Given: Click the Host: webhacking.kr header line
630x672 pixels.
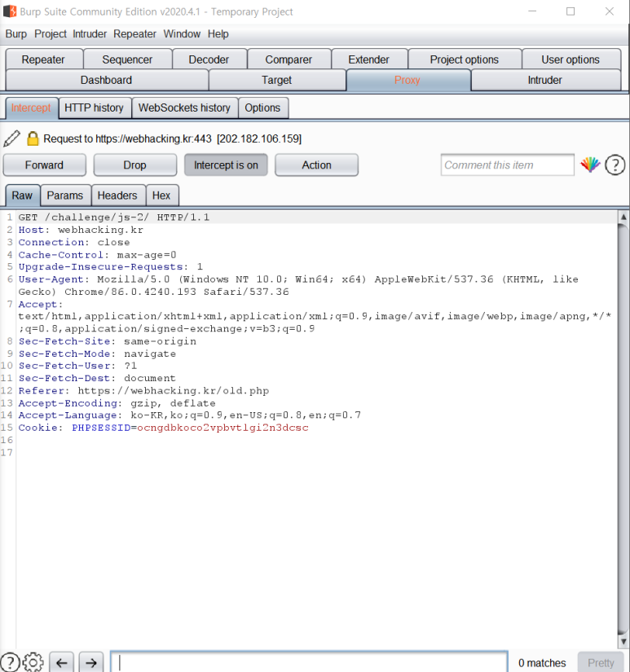Looking at the screenshot, I should [81, 230].
